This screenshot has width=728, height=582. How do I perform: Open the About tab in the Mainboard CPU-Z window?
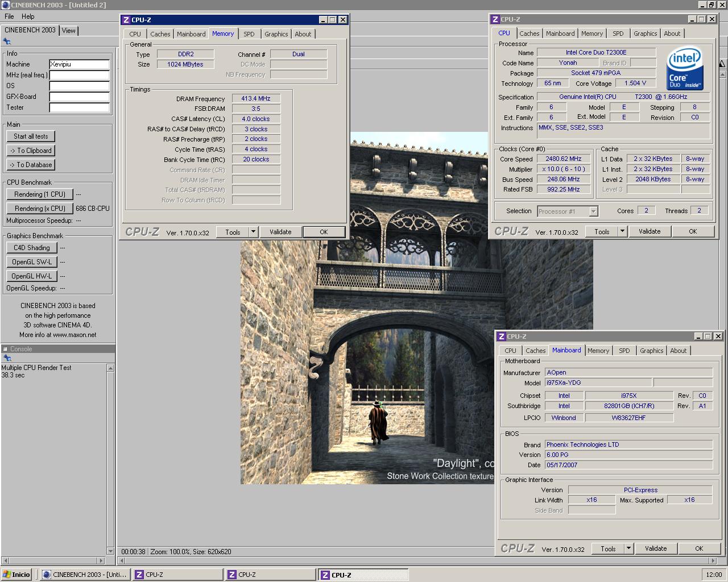pos(679,351)
